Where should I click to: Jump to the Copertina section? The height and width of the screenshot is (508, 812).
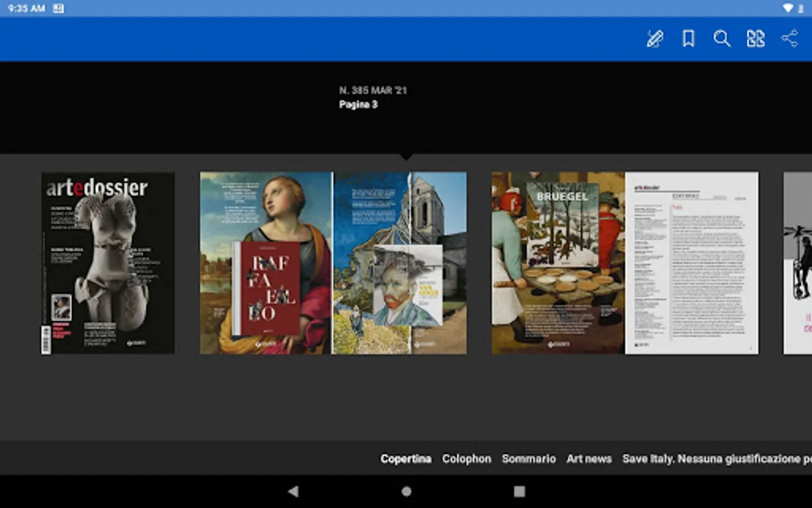(406, 459)
